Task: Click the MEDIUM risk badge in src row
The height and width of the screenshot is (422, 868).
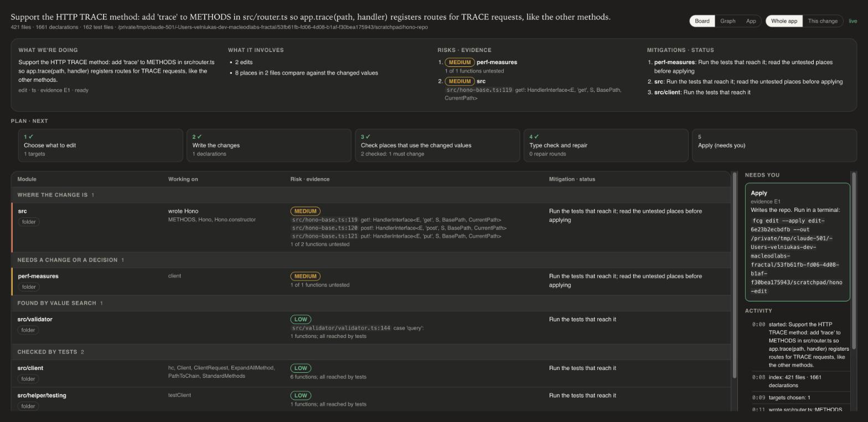Action: [306, 211]
